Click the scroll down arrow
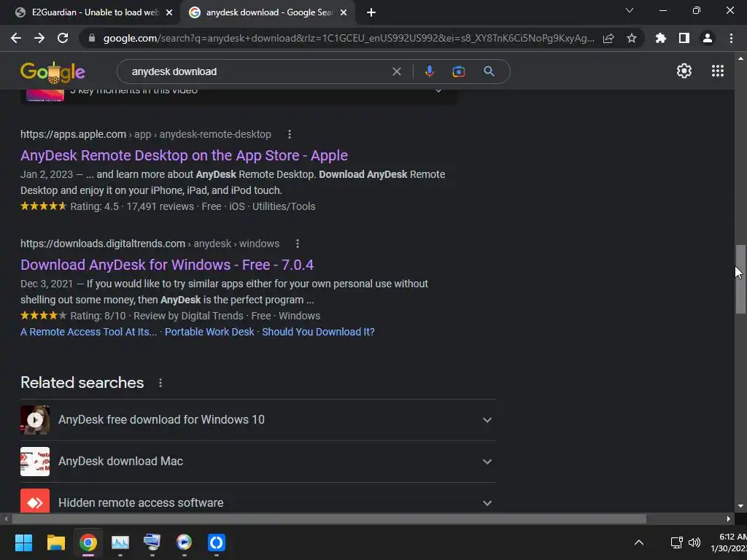 (x=740, y=506)
